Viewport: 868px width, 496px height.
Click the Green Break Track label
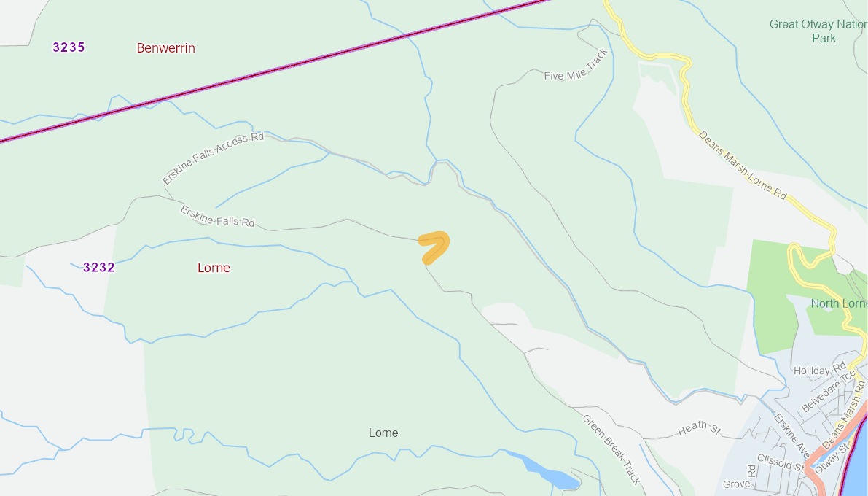(x=611, y=449)
